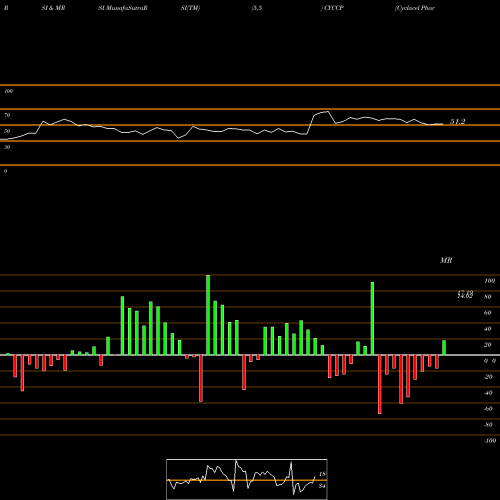
Task: Click the '40' label on MR axis
Action: coord(488,329)
